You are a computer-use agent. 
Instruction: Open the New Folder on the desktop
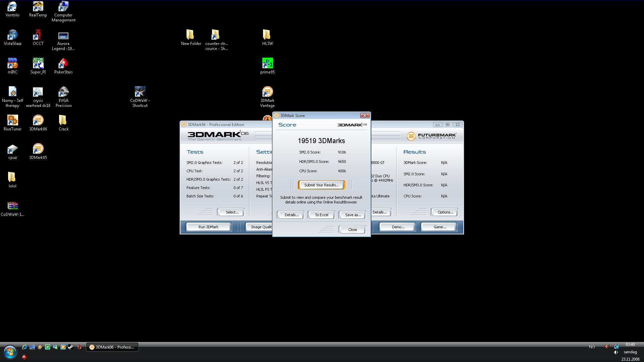click(x=191, y=38)
